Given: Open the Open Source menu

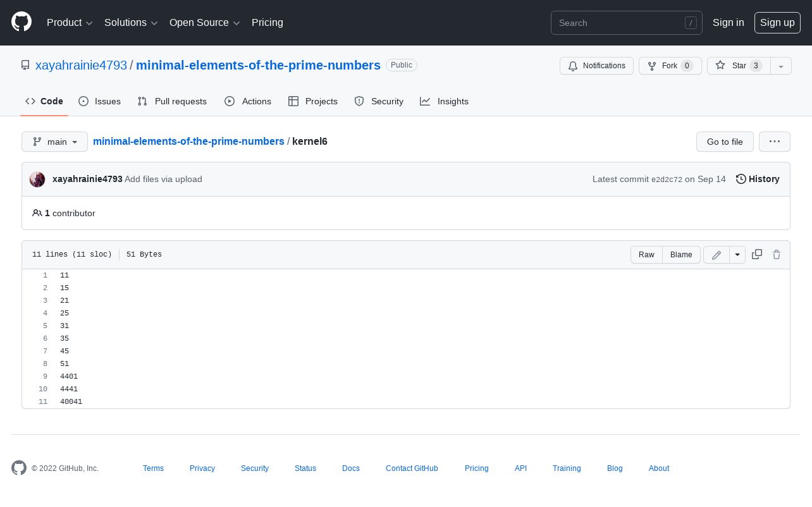Looking at the screenshot, I should coord(205,23).
